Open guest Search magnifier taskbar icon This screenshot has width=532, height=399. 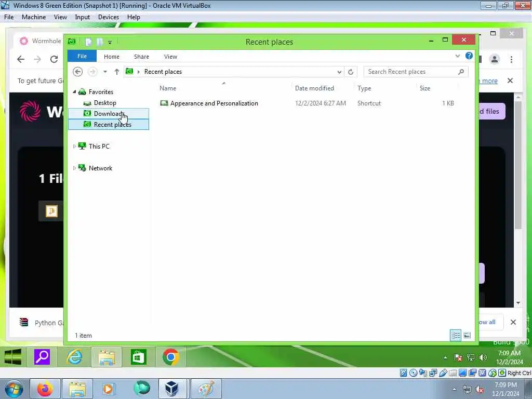coord(42,357)
